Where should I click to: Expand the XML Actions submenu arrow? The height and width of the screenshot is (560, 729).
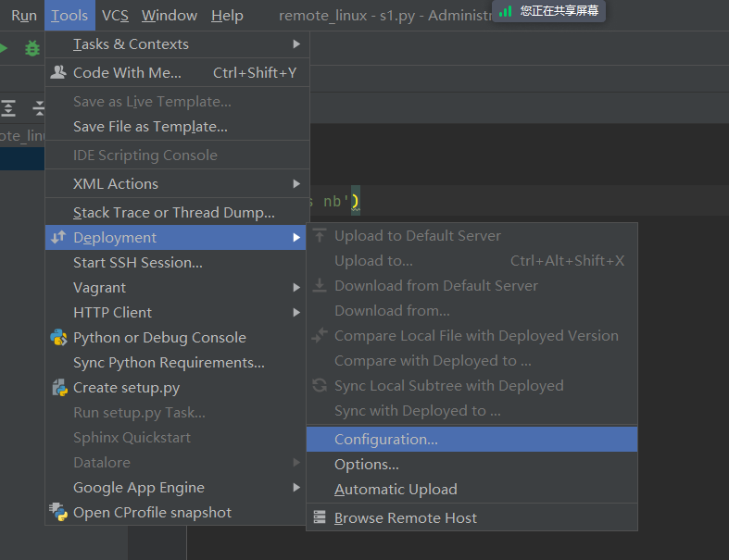click(296, 184)
